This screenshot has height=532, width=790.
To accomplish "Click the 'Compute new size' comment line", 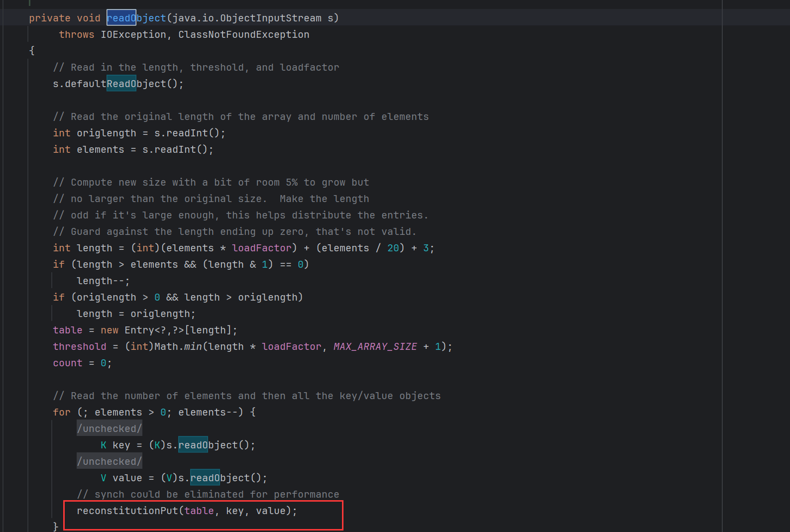I will pyautogui.click(x=211, y=182).
